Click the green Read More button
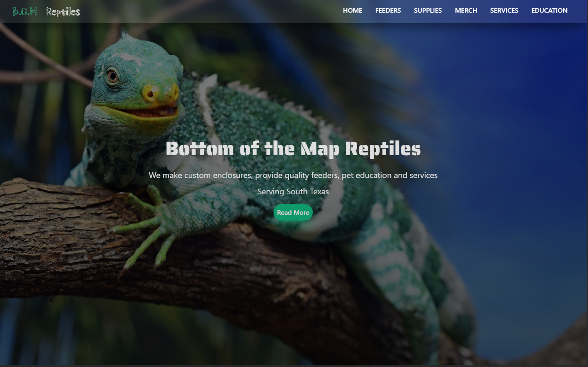This screenshot has height=367, width=588. [x=293, y=212]
